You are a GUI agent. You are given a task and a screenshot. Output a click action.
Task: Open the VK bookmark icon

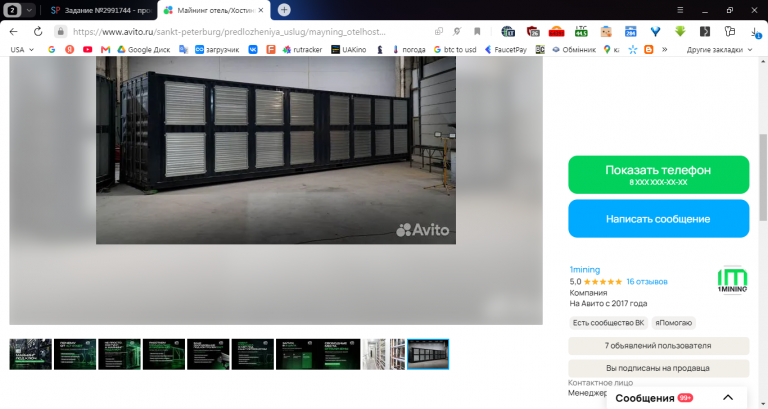[x=253, y=49]
